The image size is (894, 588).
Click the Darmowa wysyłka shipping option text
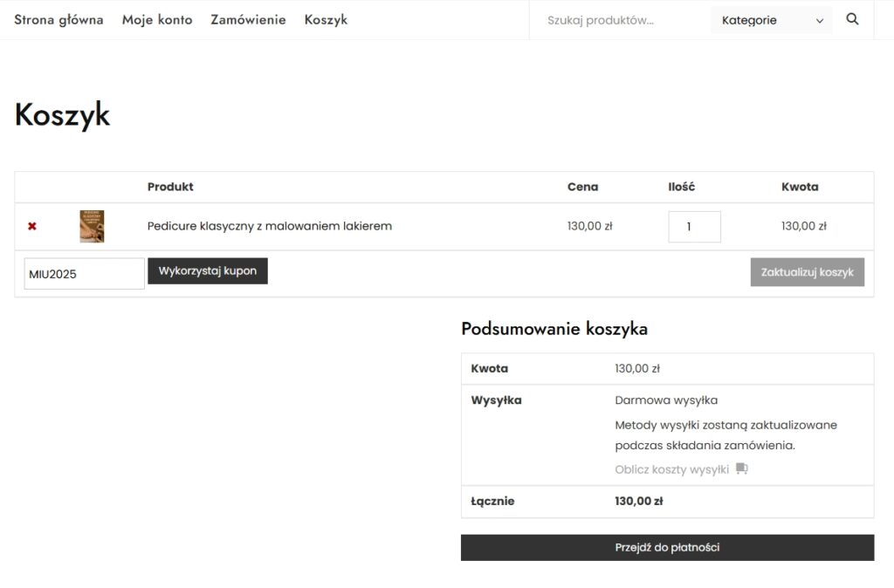tap(666, 400)
